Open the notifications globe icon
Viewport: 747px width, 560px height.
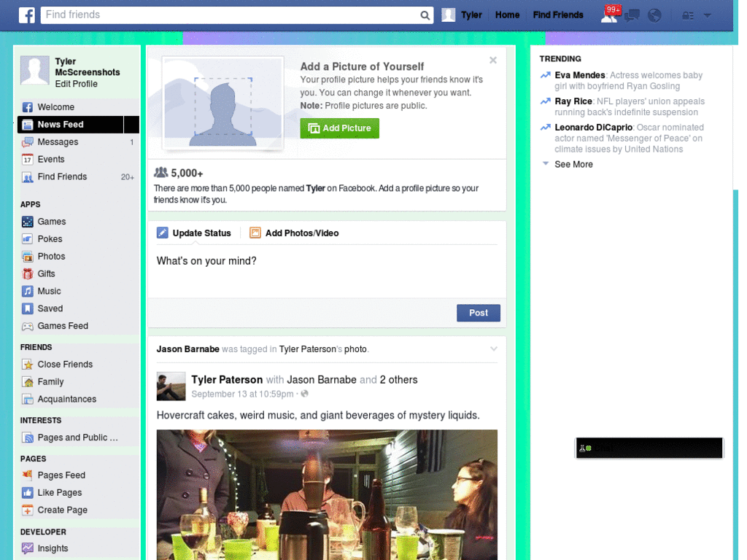[654, 15]
